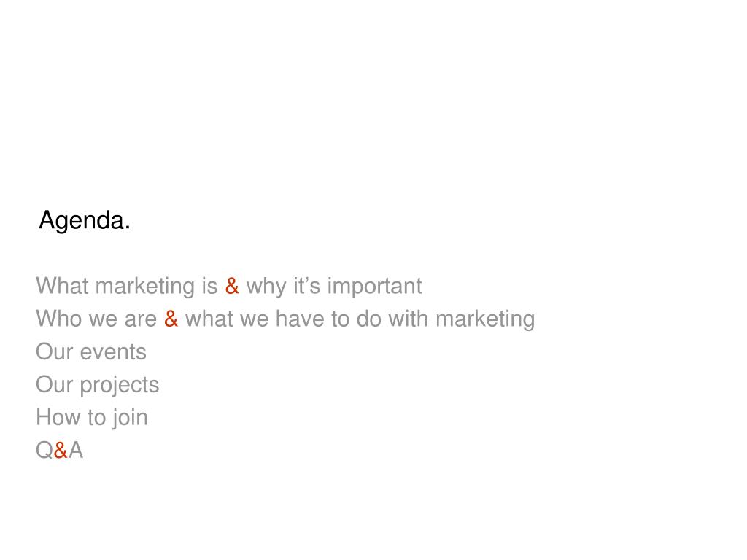Image resolution: width=747 pixels, height=560 pixels.
Task: Click the red ampersand in Q&A
Action: point(61,450)
